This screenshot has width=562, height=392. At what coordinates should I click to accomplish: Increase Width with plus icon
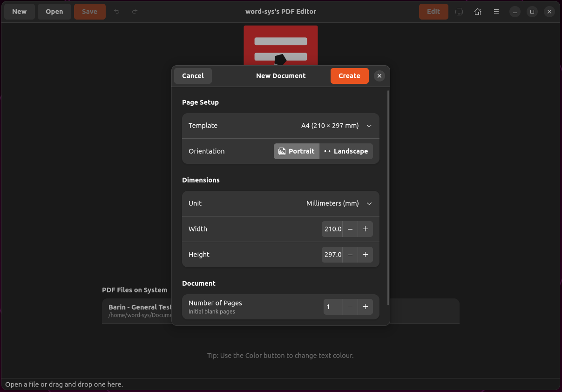pos(365,229)
